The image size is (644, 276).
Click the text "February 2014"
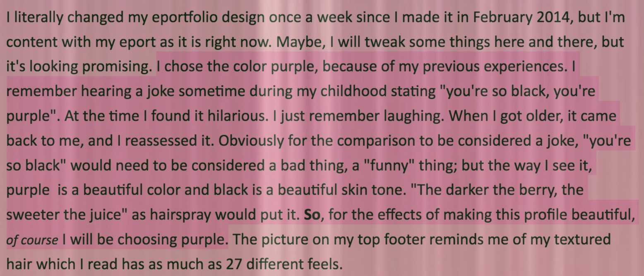(x=521, y=17)
